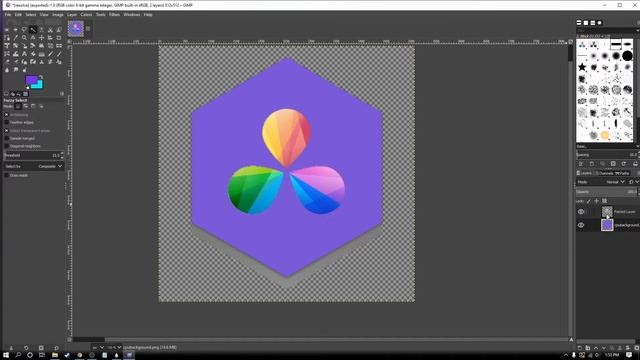
Task: Open the tool options panel menu arrow
Action: (x=62, y=94)
